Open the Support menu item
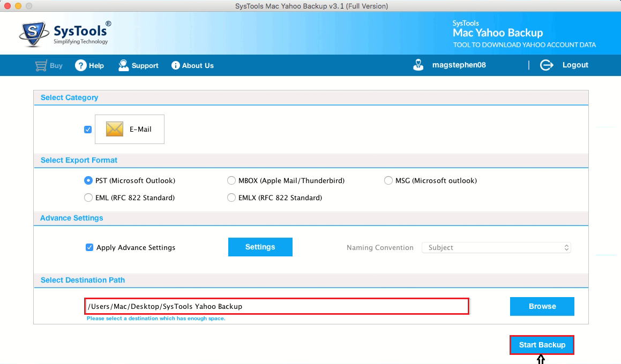This screenshot has width=621, height=364. coord(138,66)
